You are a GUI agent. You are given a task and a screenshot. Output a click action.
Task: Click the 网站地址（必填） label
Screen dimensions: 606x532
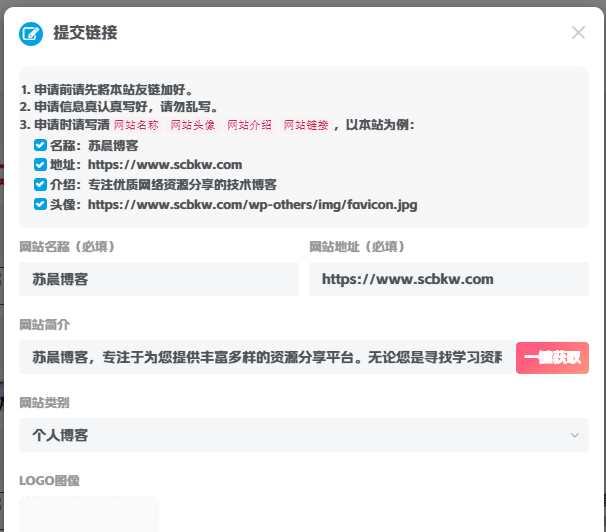357,246
